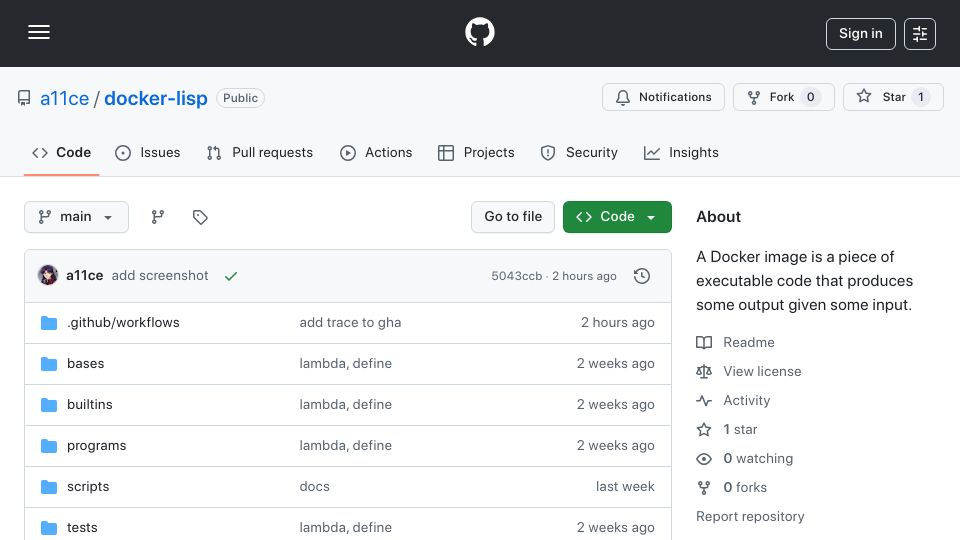Open the 0 forks link
Screen dimensions: 960x540
pos(745,487)
